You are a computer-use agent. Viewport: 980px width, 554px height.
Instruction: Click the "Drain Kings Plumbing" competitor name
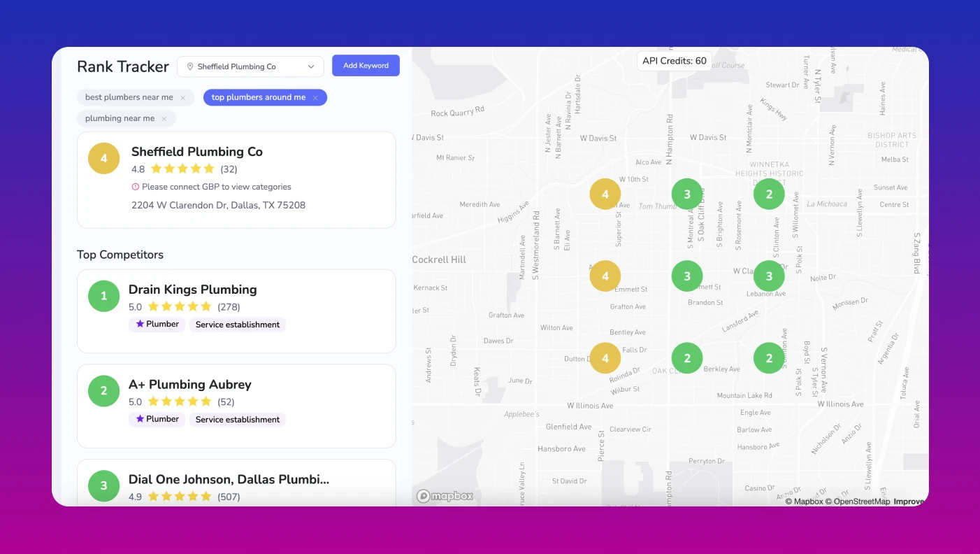pyautogui.click(x=193, y=290)
